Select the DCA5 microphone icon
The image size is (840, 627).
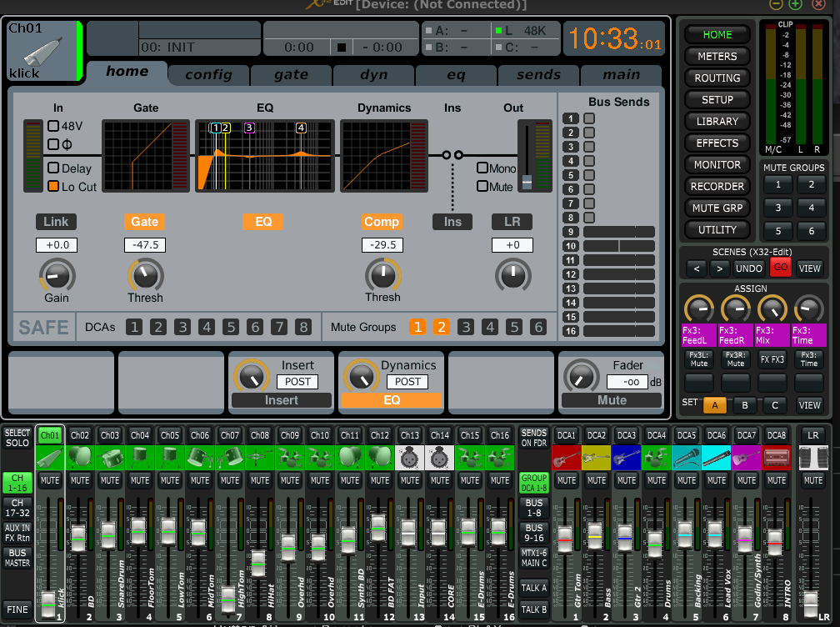point(687,459)
